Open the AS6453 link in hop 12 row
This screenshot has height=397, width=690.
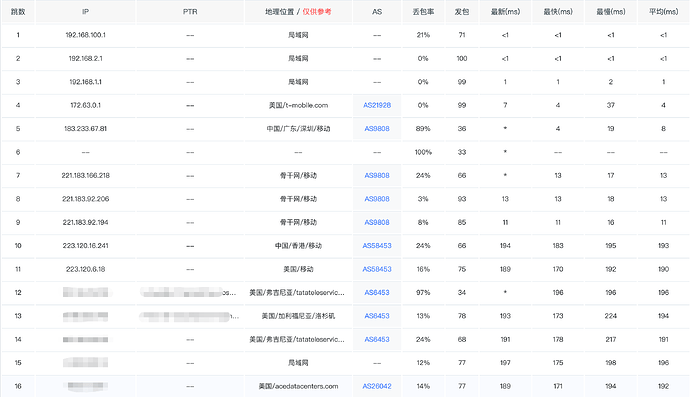(x=377, y=292)
